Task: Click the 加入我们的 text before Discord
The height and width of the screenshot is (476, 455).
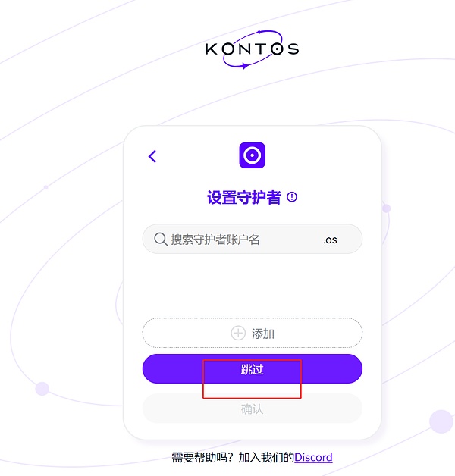Action: pyautogui.click(x=266, y=457)
